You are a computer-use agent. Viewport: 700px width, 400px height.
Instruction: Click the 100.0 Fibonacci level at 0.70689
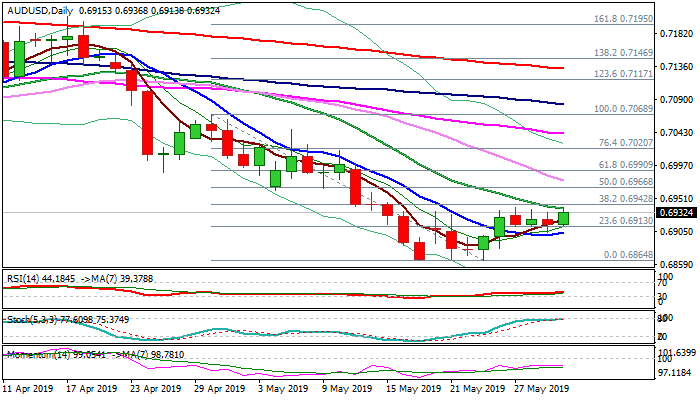623,108
